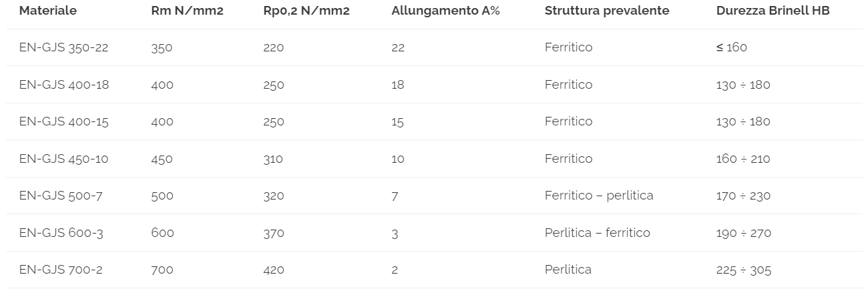Select the 225 ÷ 305 hardness cell

743,270
